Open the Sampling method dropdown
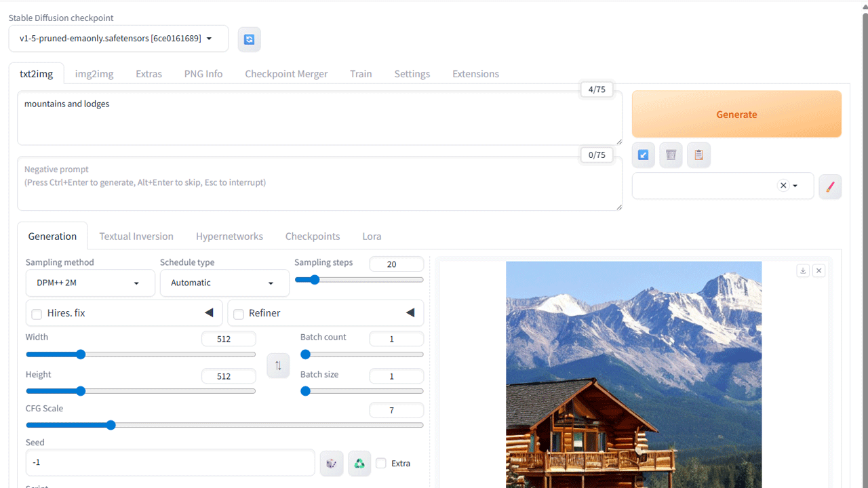Screen dimensions: 868x488 coord(90,283)
